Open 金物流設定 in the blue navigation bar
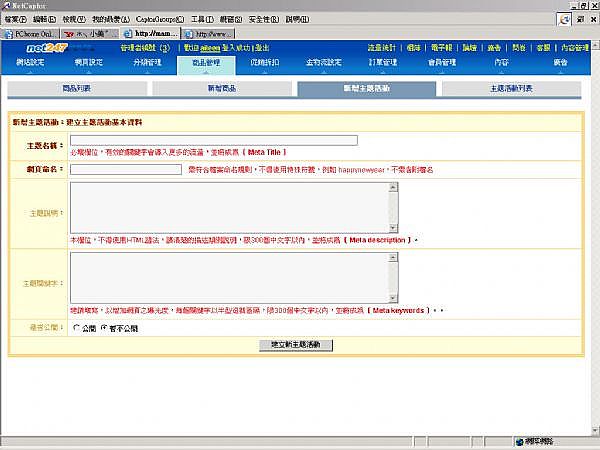The image size is (600, 450). coord(324,62)
